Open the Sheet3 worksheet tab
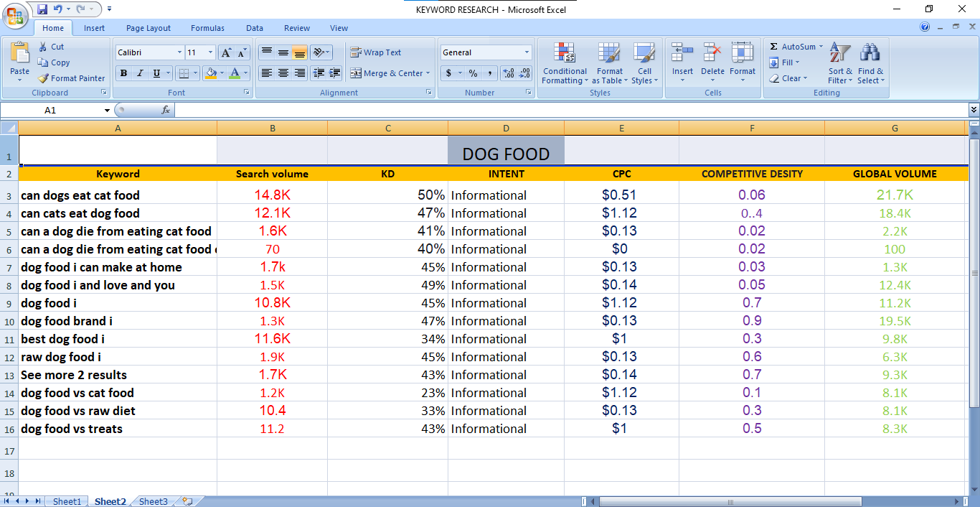The width and height of the screenshot is (980, 507). point(153,501)
